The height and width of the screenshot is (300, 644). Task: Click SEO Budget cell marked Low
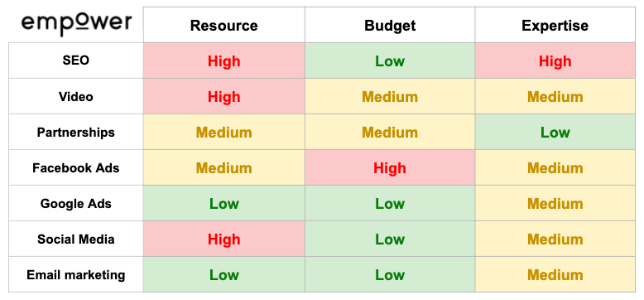coord(390,60)
